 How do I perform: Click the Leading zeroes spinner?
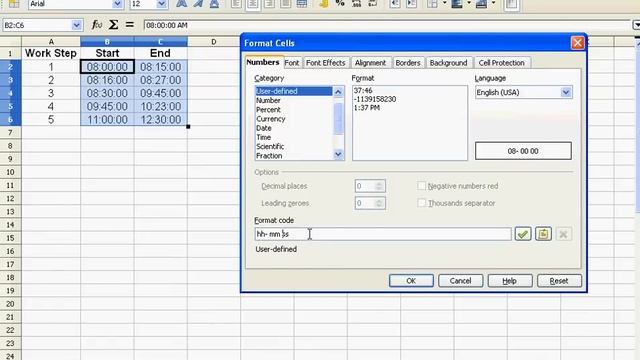(x=379, y=203)
